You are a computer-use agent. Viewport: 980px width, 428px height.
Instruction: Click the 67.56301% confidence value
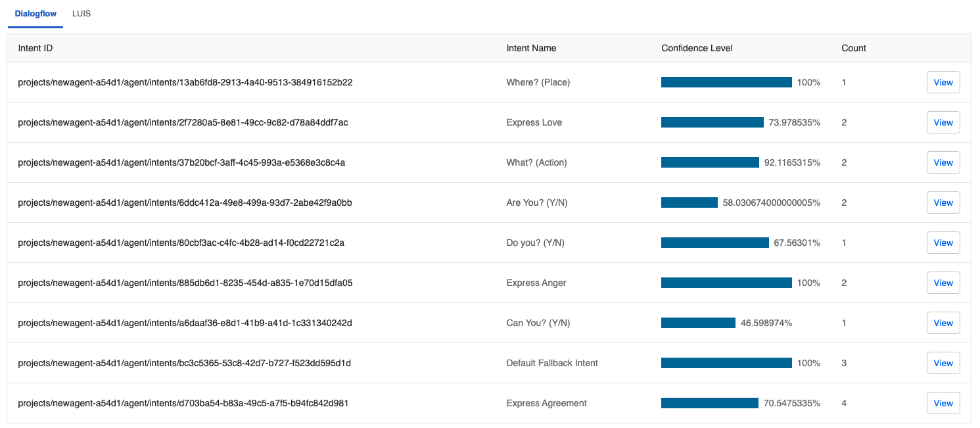797,243
